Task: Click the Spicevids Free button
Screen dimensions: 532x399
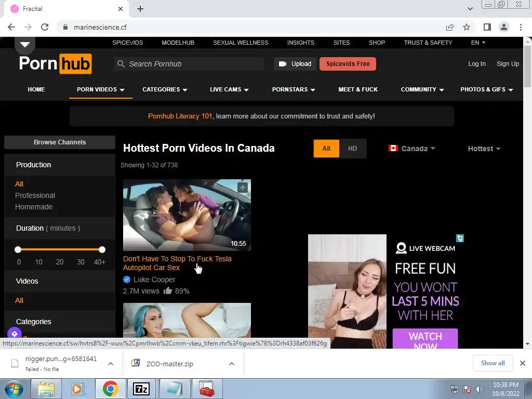Action: pos(348,64)
